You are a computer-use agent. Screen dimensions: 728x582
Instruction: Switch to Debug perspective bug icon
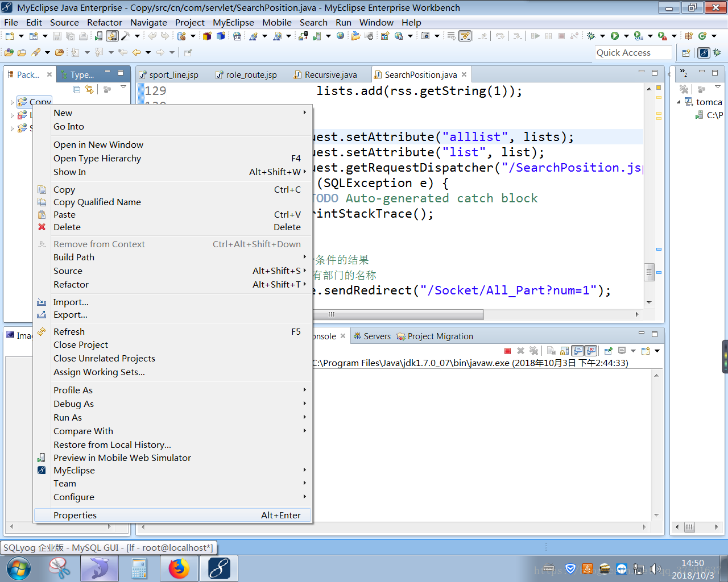[x=717, y=52]
